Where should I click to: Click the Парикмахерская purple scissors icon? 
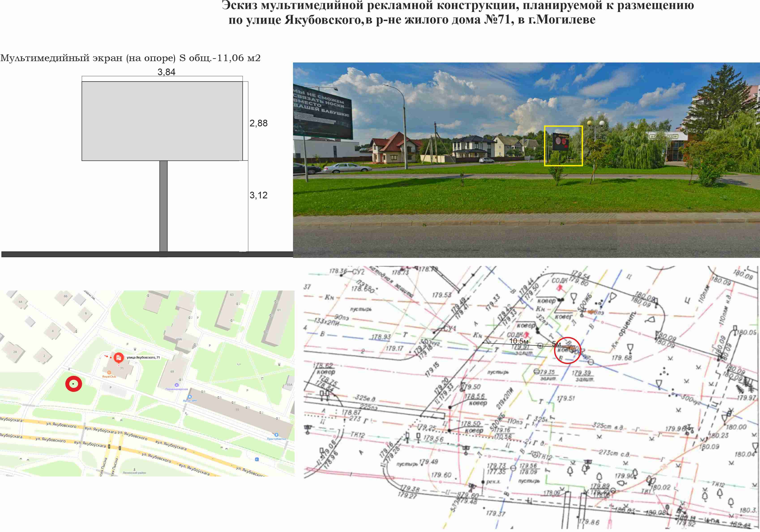[176, 385]
